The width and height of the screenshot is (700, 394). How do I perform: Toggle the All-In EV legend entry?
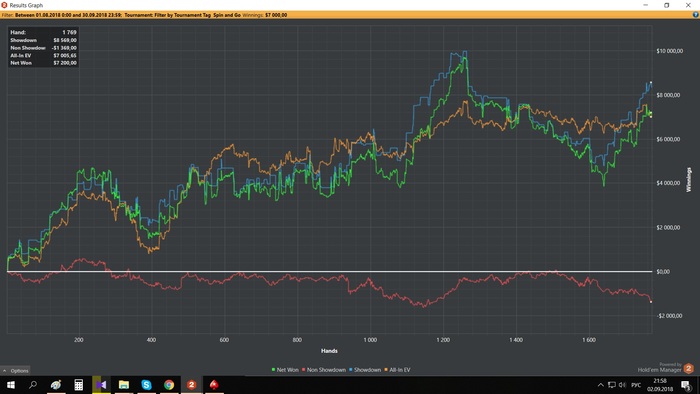tap(397, 369)
